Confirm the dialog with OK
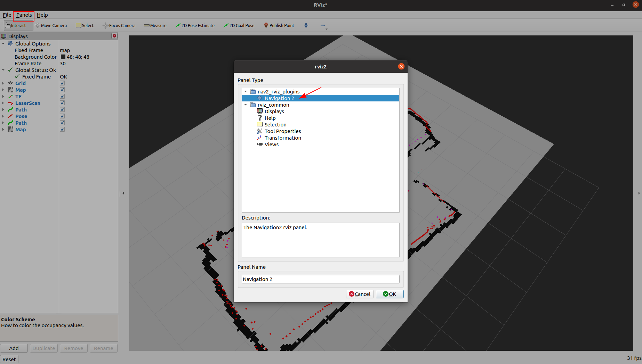Screen dimensions: 642x364 coord(390,294)
